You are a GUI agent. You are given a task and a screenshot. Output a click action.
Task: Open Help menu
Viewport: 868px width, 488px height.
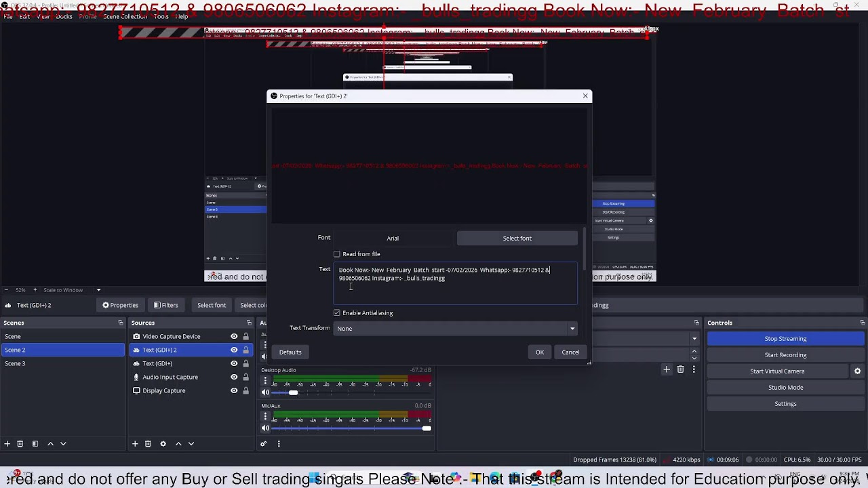(182, 16)
